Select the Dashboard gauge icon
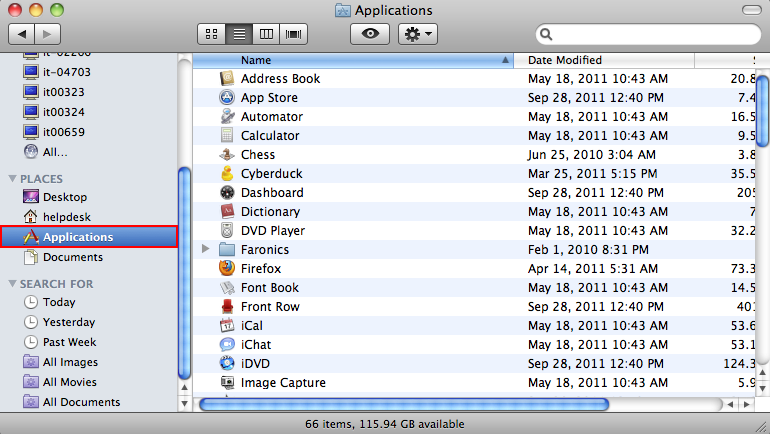 pos(227,192)
